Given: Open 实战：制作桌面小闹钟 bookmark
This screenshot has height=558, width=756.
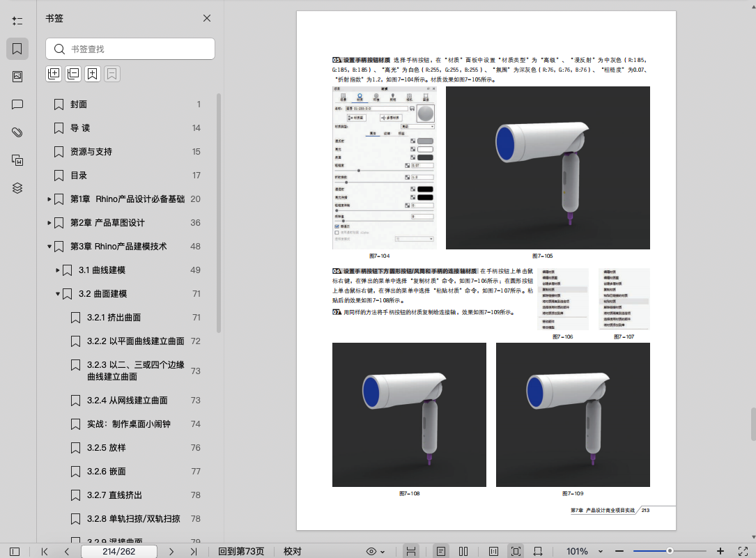Looking at the screenshot, I should tap(128, 424).
